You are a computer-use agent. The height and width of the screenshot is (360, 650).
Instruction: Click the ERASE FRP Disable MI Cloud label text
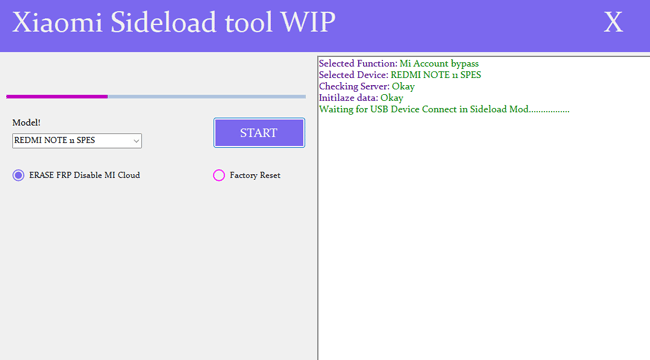[x=85, y=175]
